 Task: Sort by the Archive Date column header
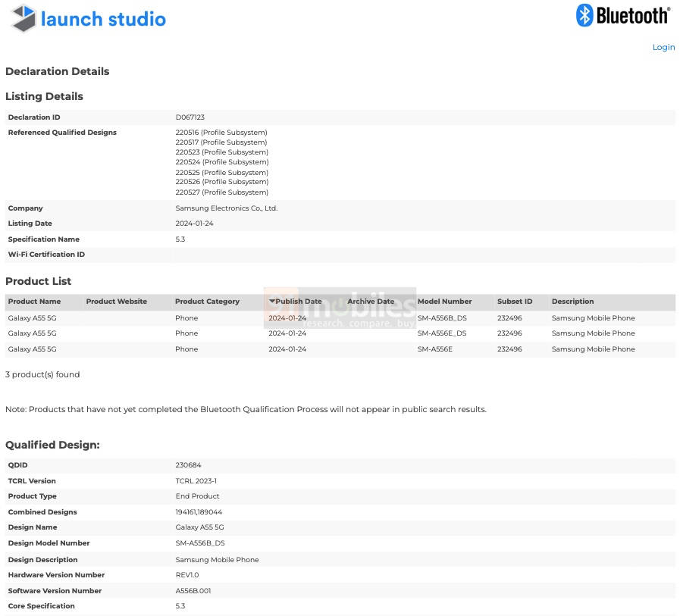coord(371,302)
